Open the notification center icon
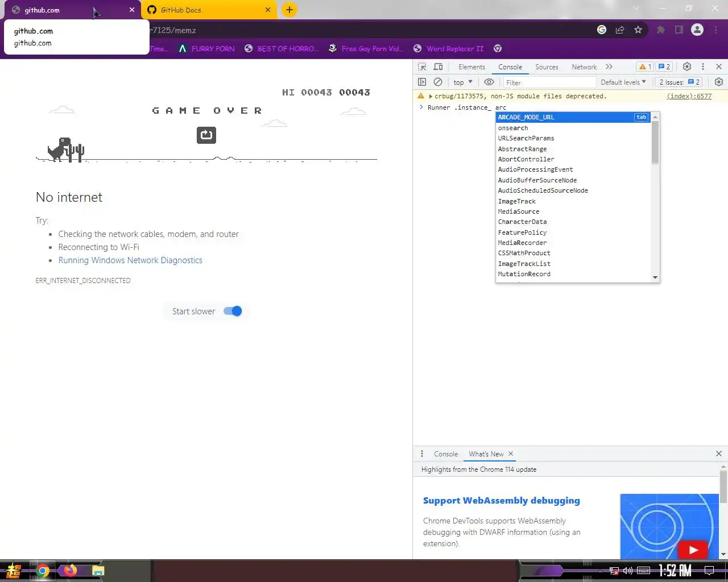 tap(709, 571)
